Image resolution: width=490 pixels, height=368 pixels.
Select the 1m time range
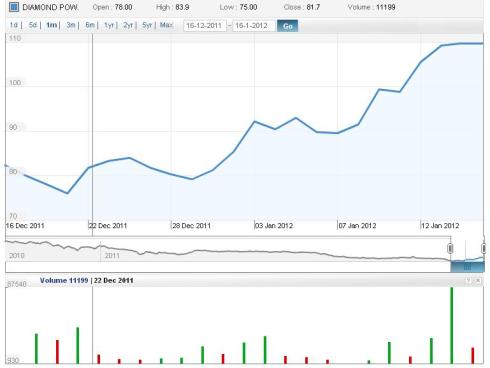coord(51,25)
